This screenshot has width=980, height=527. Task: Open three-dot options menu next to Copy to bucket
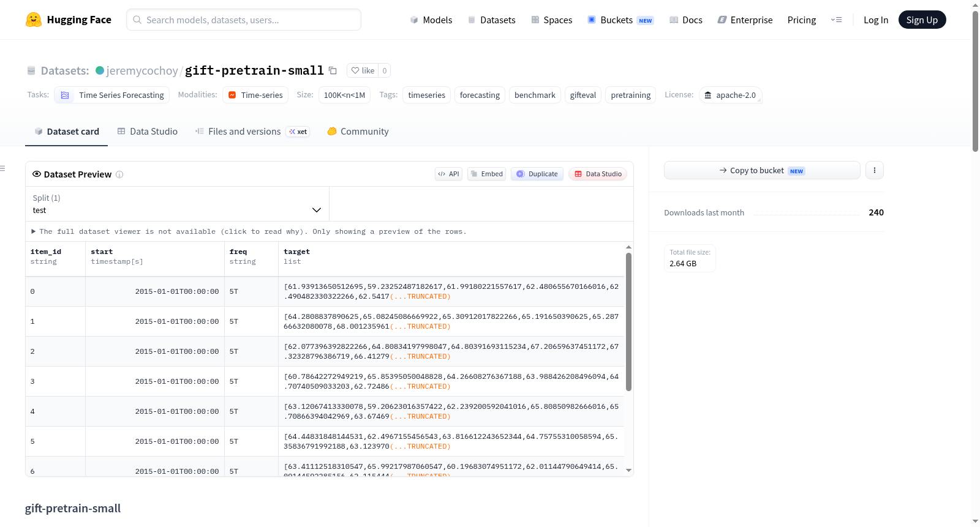875,170
